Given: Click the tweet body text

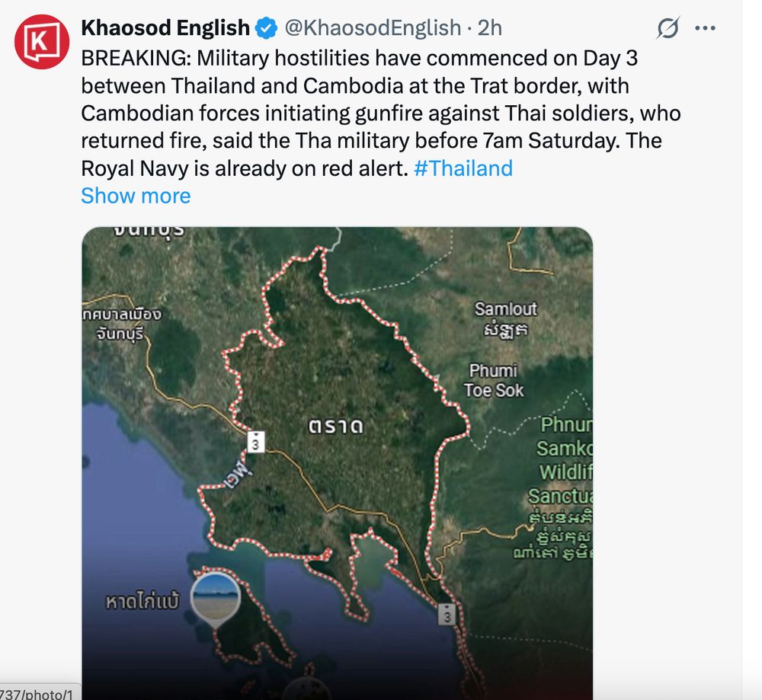Looking at the screenshot, I should tap(381, 113).
